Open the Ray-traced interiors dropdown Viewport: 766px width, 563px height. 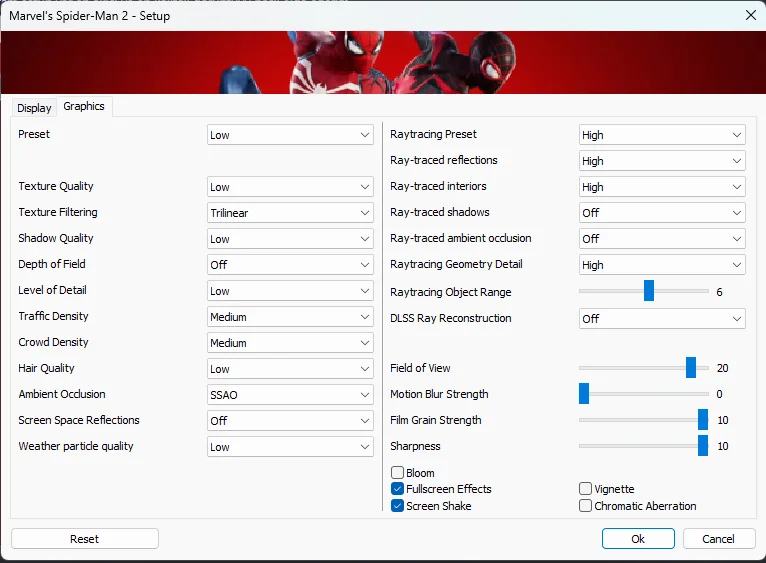point(662,187)
